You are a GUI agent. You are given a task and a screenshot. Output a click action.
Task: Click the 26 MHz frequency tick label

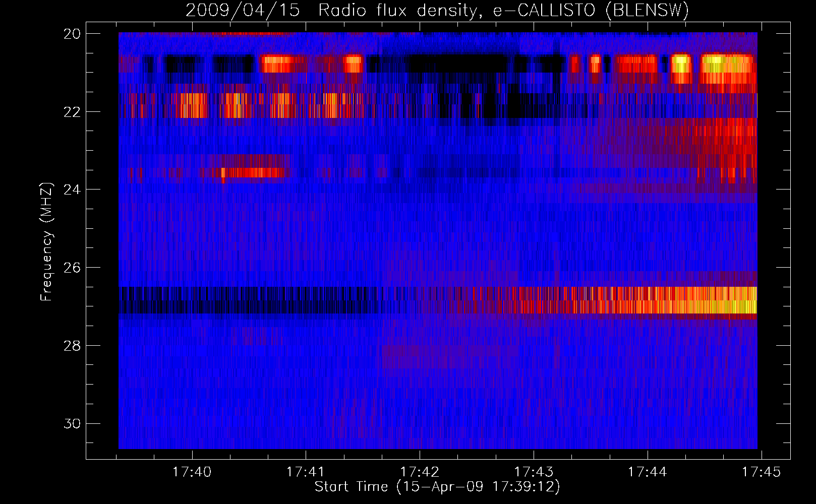coord(72,267)
